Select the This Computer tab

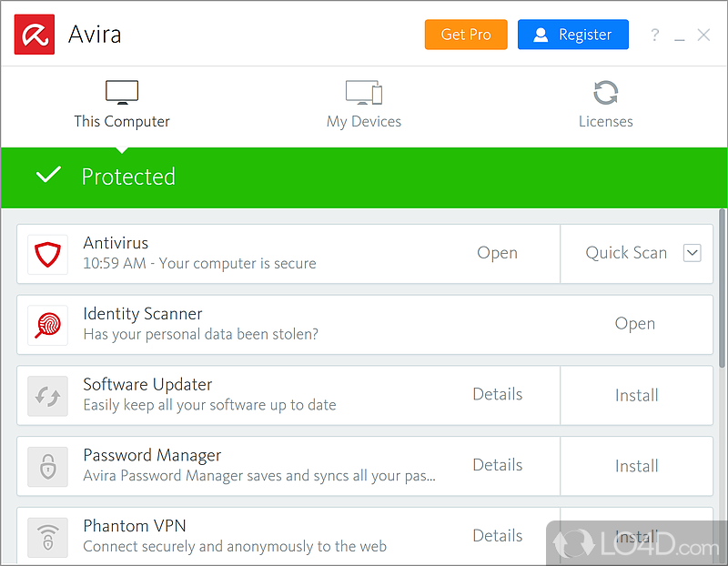coord(122,105)
